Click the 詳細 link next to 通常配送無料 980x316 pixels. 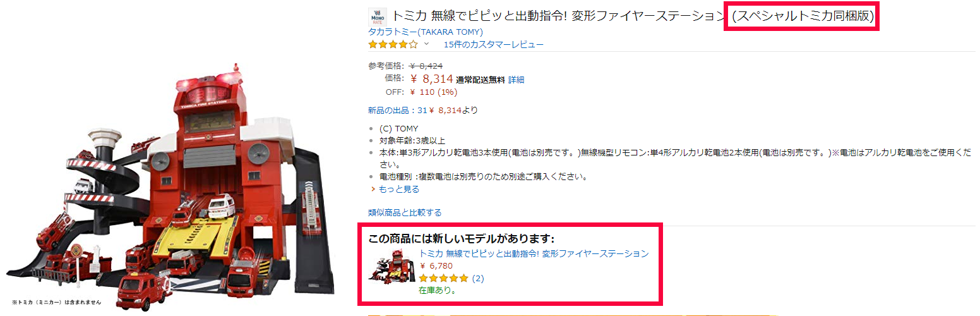tap(517, 80)
